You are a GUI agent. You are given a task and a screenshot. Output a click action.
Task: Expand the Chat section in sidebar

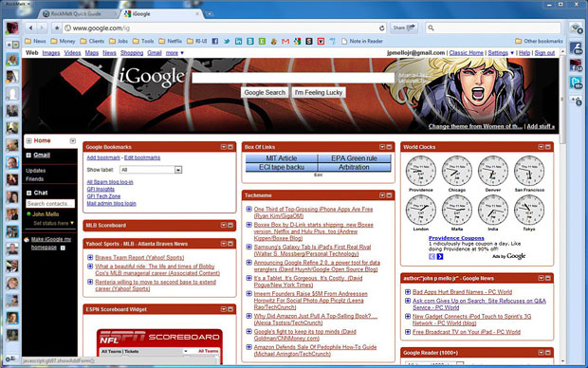pyautogui.click(x=28, y=193)
